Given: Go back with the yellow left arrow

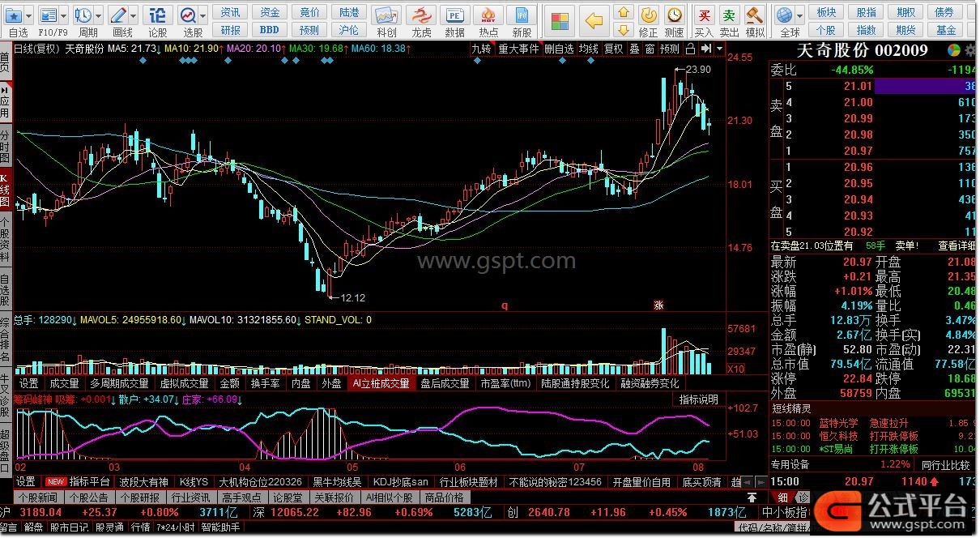Looking at the screenshot, I should pyautogui.click(x=595, y=20).
